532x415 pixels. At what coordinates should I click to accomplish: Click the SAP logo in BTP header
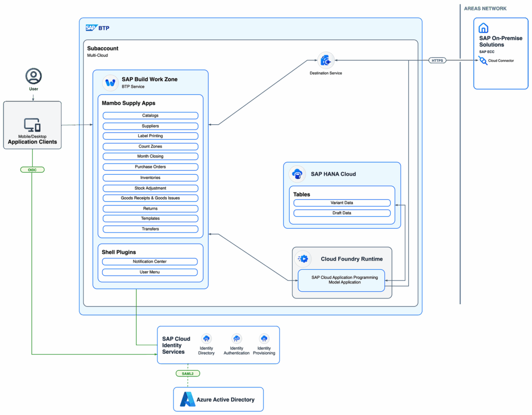(x=91, y=28)
